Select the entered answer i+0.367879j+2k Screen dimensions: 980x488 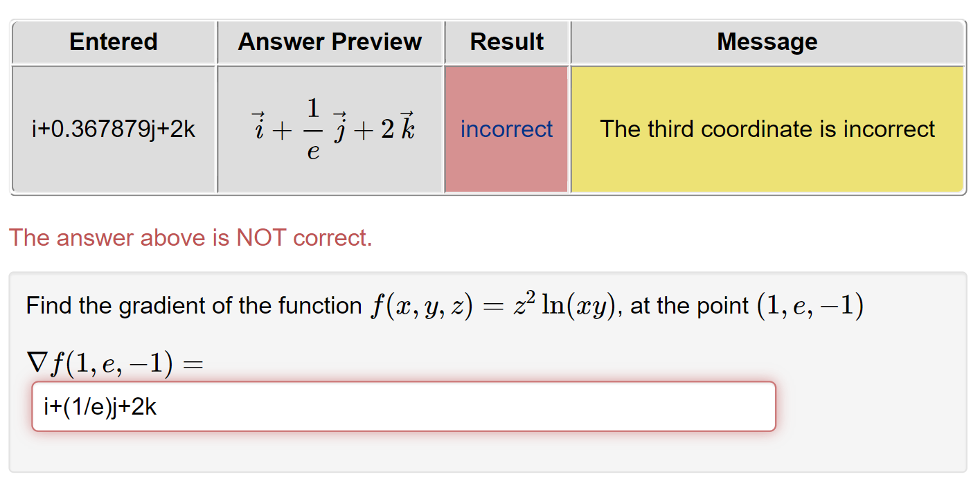(113, 129)
